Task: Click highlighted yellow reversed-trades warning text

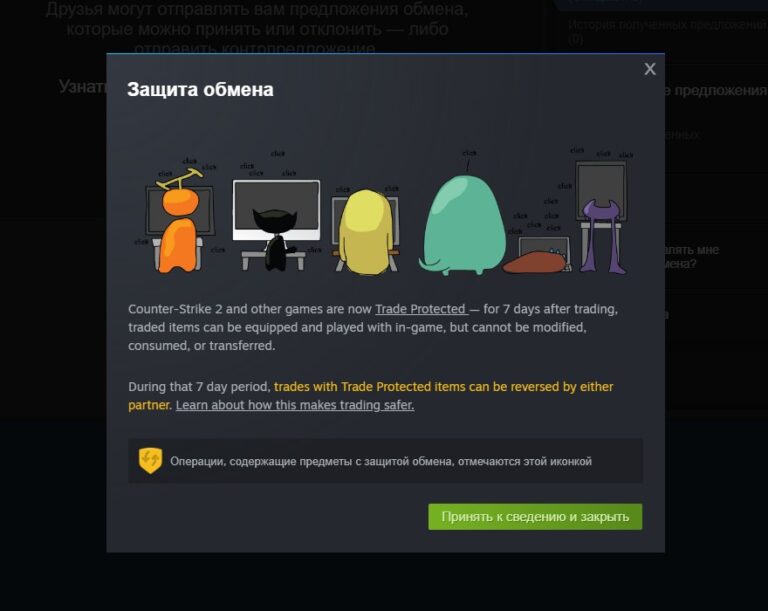Action: click(370, 396)
